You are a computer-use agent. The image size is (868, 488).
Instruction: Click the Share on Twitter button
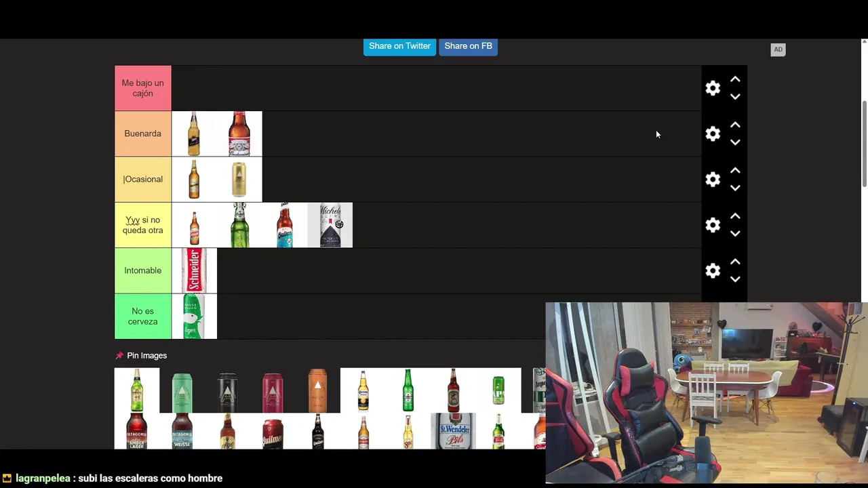click(399, 46)
